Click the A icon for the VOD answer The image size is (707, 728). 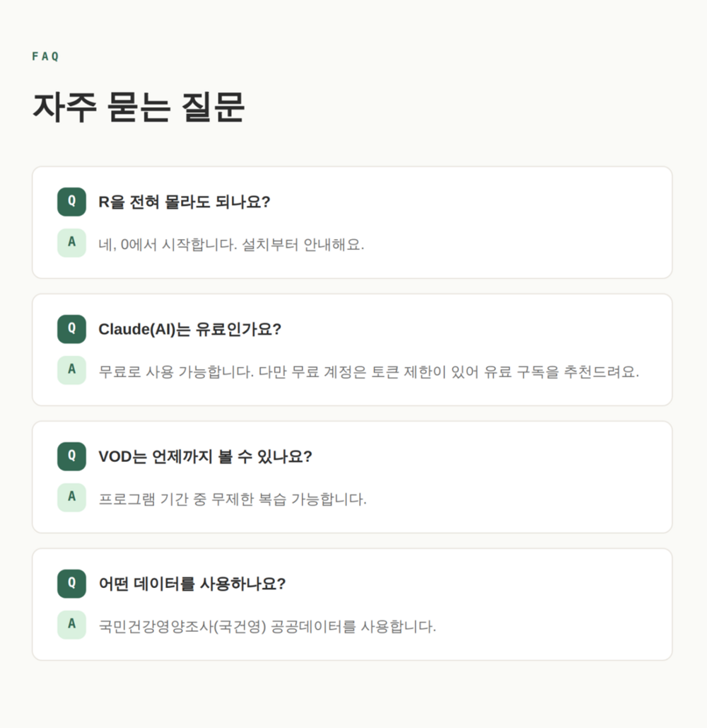click(x=71, y=497)
